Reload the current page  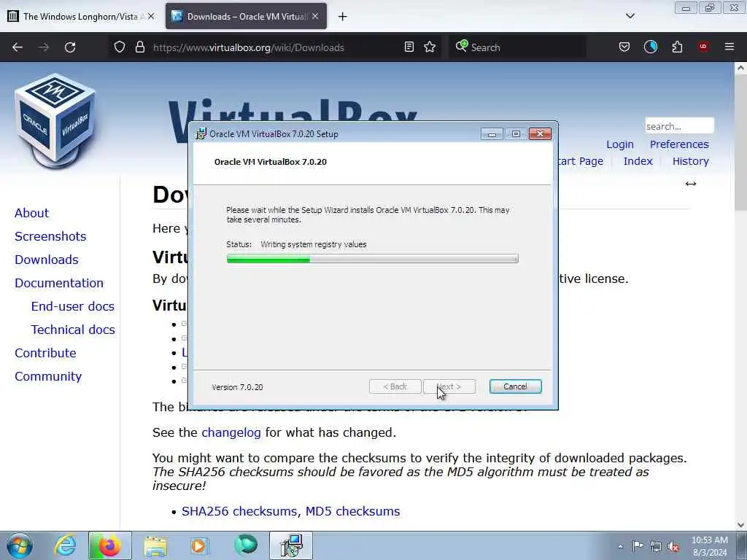tap(70, 47)
